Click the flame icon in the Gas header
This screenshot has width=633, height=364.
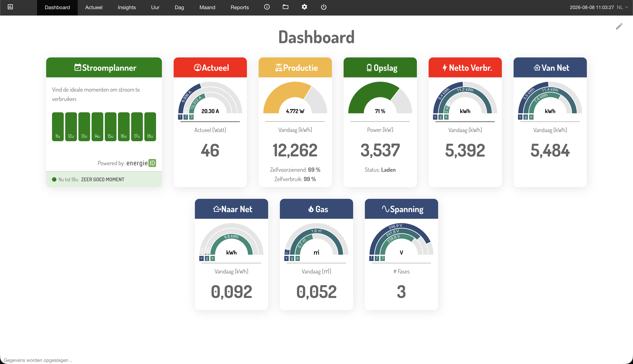(311, 209)
